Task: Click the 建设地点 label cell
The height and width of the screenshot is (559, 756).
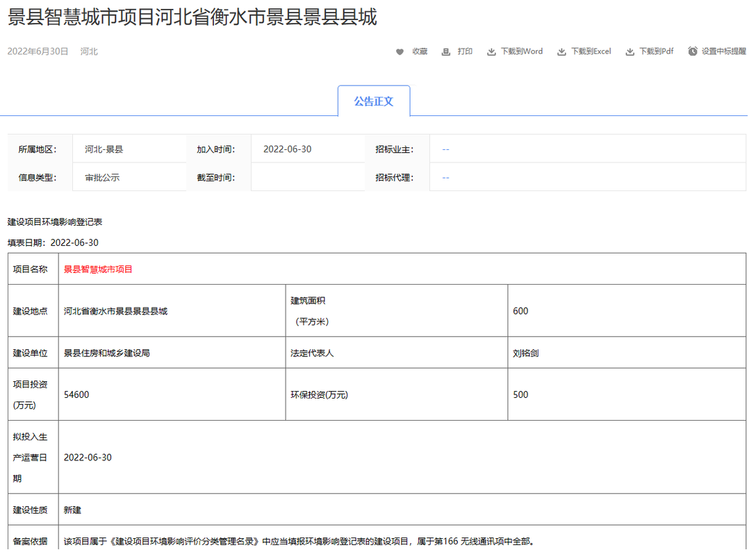Action: tap(33, 311)
